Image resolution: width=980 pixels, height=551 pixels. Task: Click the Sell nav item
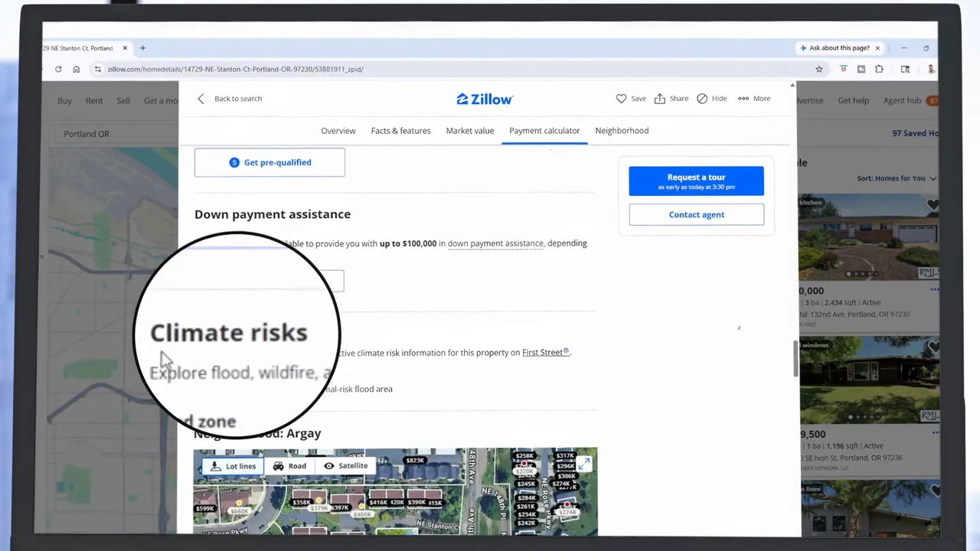(123, 101)
